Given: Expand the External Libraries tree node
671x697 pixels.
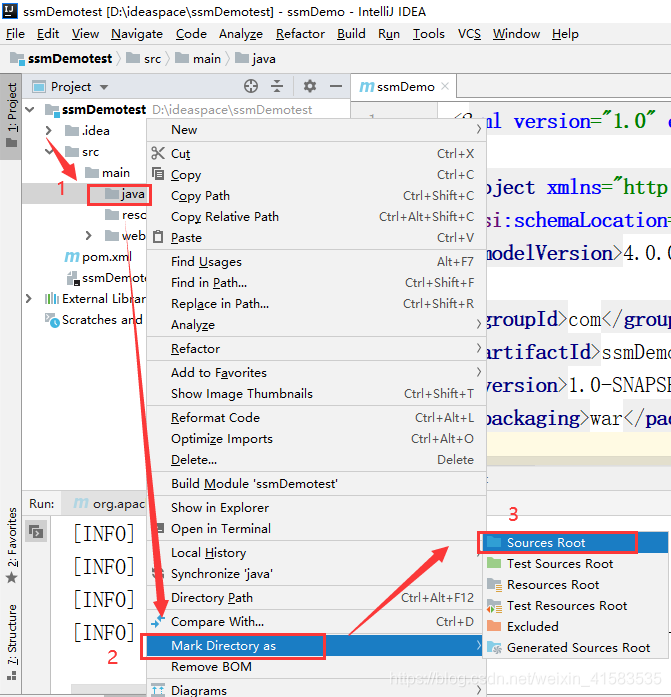Looking at the screenshot, I should click(x=29, y=299).
